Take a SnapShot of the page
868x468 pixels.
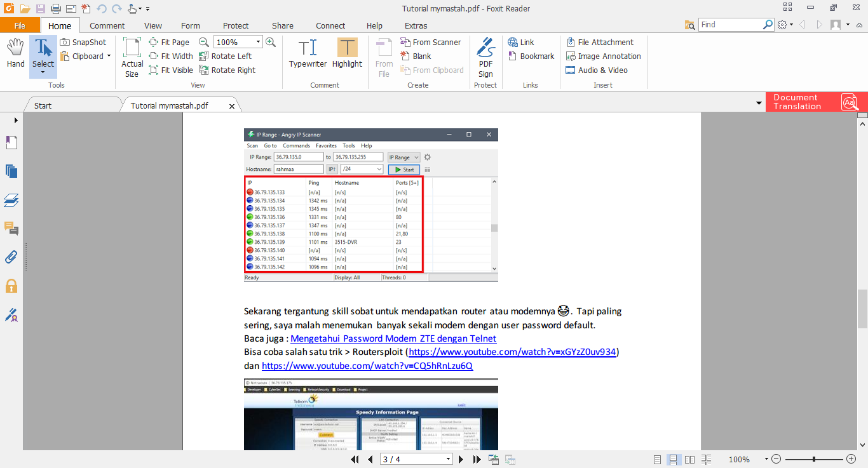(83, 42)
